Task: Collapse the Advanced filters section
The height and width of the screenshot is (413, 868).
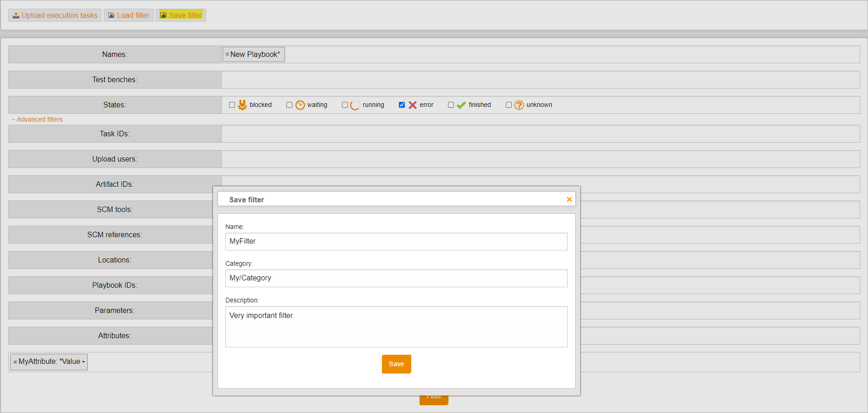Action: pos(37,119)
